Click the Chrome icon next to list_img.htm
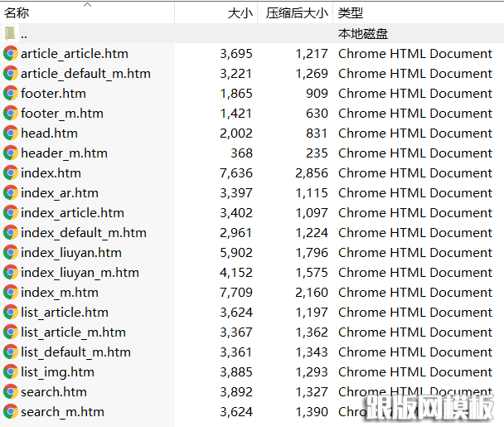 (x=11, y=371)
